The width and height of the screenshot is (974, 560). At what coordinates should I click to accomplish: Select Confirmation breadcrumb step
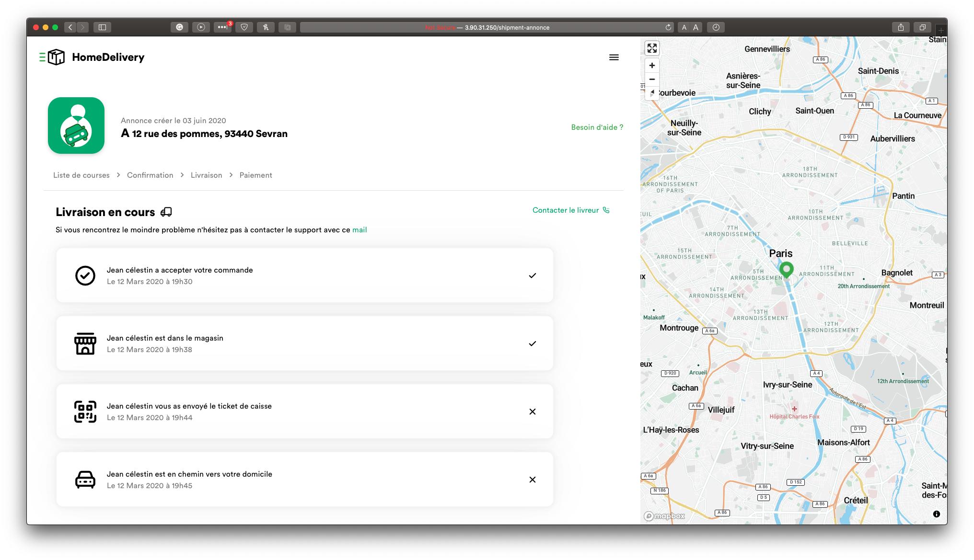click(x=150, y=175)
